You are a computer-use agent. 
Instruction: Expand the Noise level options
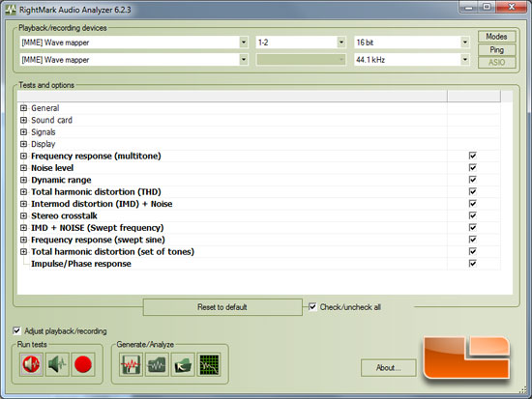[x=23, y=168]
